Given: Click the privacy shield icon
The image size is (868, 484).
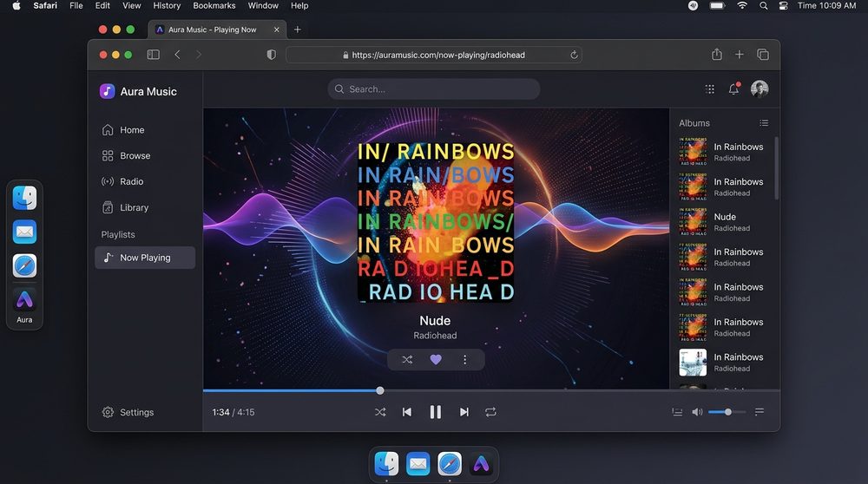Looking at the screenshot, I should point(271,55).
